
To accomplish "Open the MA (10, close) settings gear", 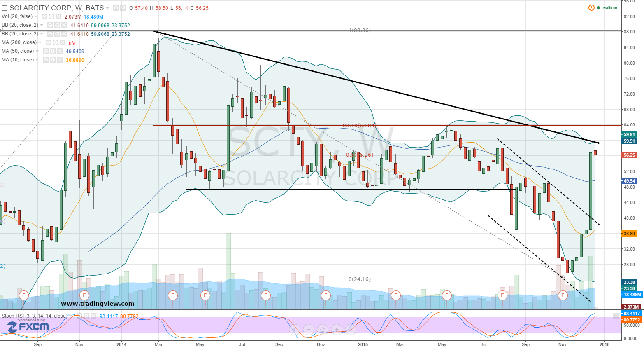I will click(53, 60).
